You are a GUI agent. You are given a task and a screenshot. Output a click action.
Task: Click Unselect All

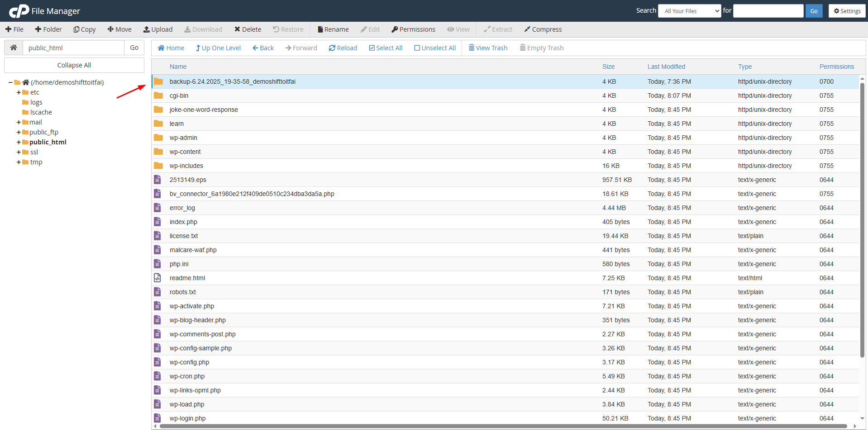click(435, 48)
